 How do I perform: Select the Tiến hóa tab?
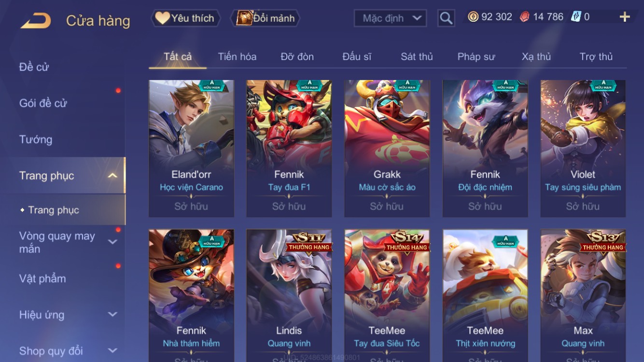tap(237, 56)
